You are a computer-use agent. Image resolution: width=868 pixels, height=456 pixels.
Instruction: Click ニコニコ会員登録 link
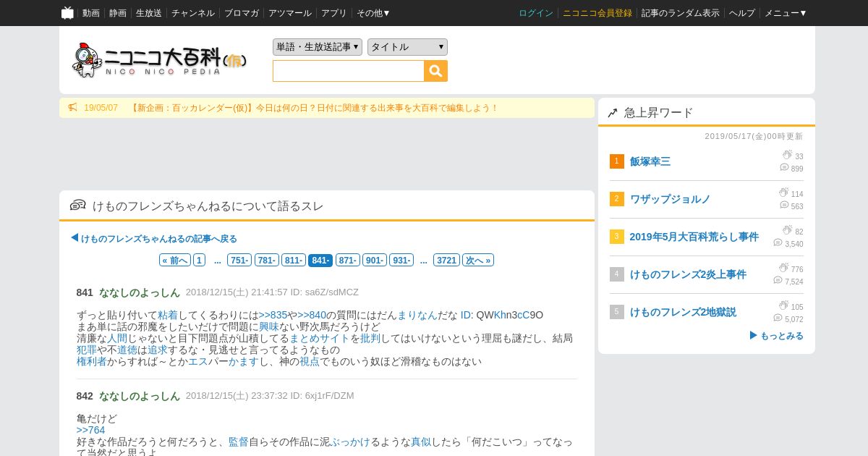(597, 13)
